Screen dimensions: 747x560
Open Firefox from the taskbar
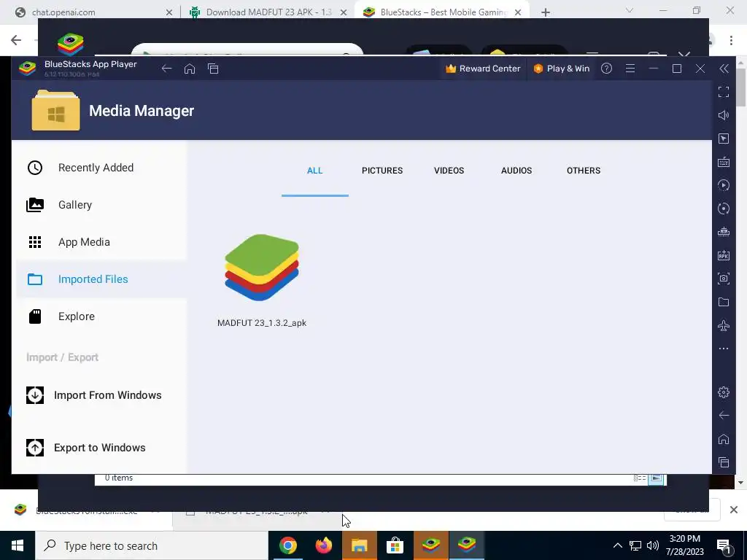pyautogui.click(x=323, y=545)
